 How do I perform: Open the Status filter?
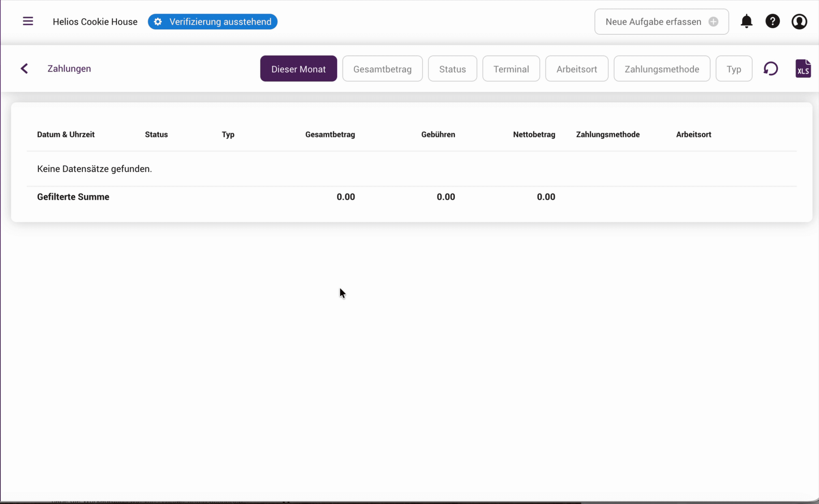[452, 69]
